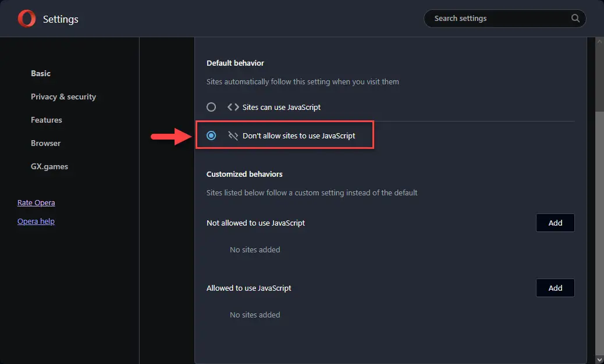Open the GX.games section
The height and width of the screenshot is (364, 604).
[49, 166]
